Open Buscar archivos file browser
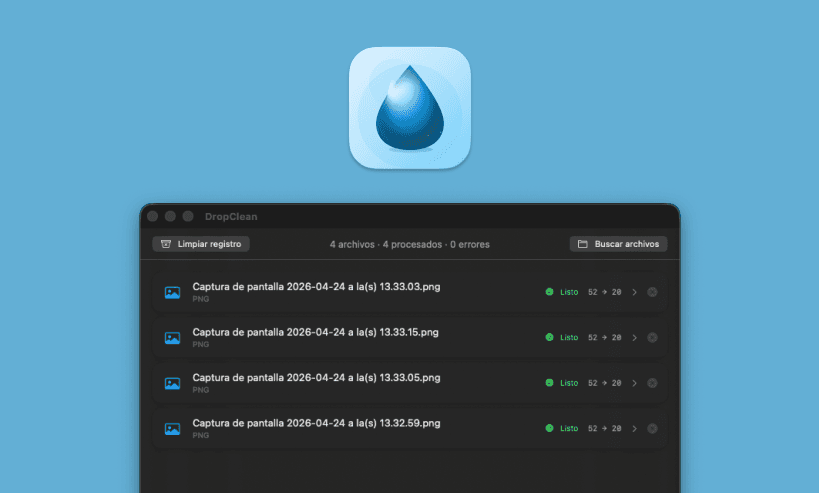This screenshot has height=493, width=819. (x=618, y=244)
